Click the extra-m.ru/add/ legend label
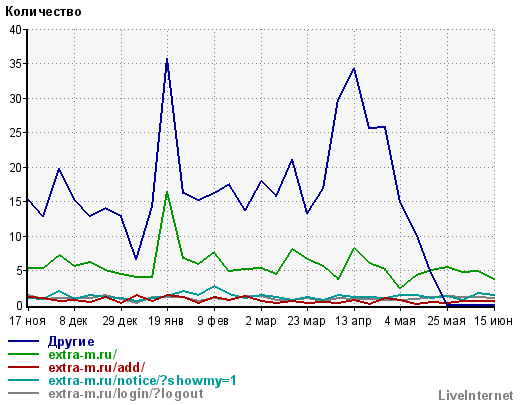 [x=97, y=367]
